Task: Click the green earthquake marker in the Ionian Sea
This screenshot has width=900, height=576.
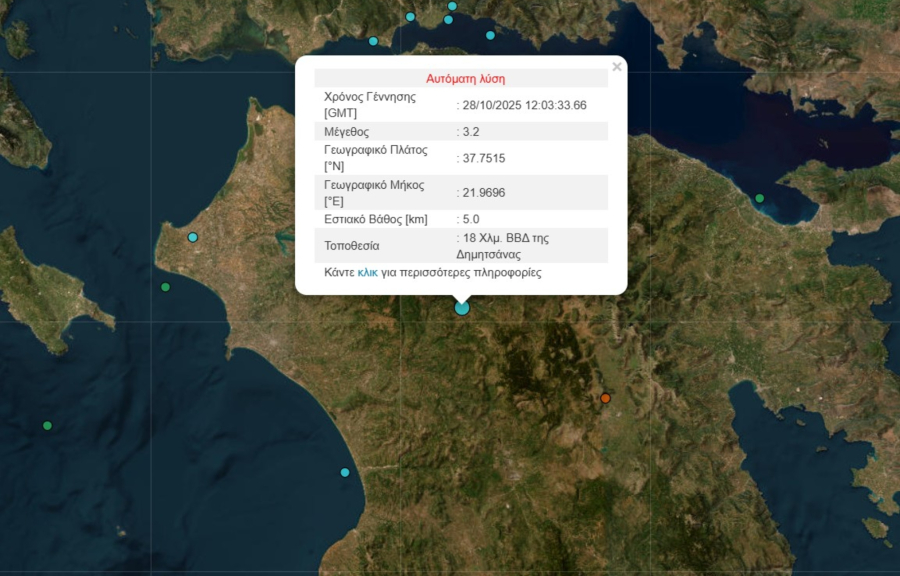Action: pyautogui.click(x=45, y=424)
